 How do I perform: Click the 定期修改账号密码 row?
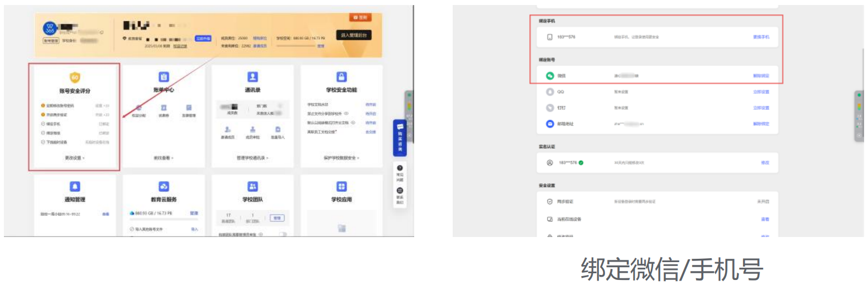point(75,105)
